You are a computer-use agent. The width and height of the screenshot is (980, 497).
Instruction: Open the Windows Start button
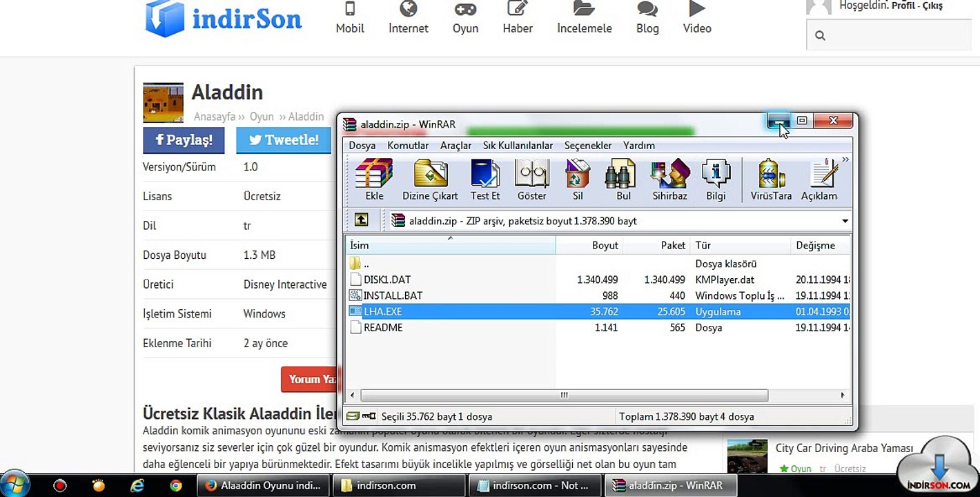[x=15, y=485]
